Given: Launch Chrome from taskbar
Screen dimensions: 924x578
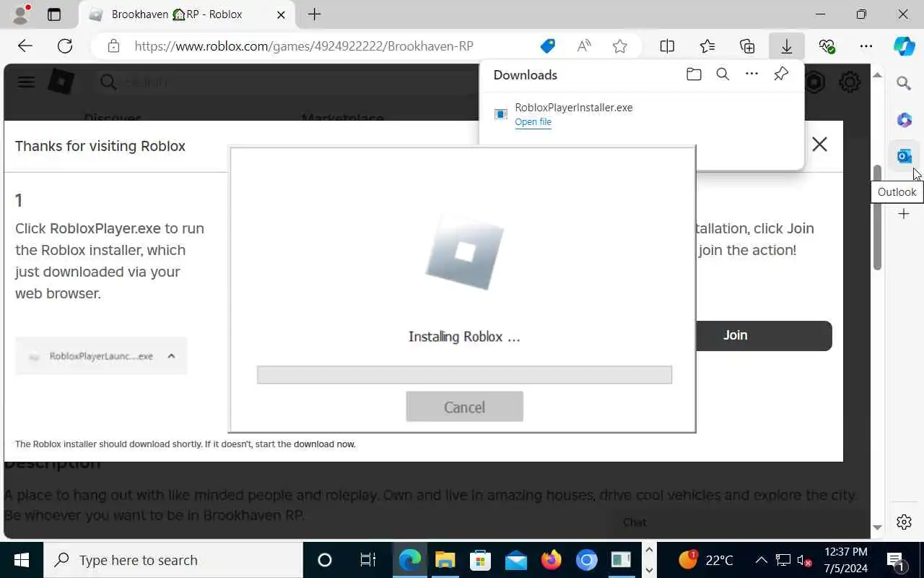Looking at the screenshot, I should point(586,560).
